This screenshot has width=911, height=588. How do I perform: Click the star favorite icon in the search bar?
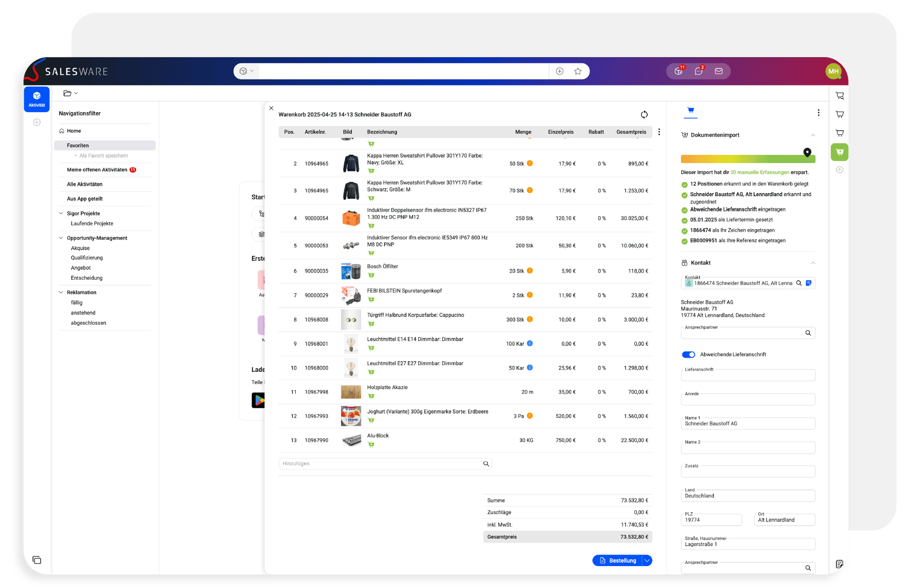(578, 72)
